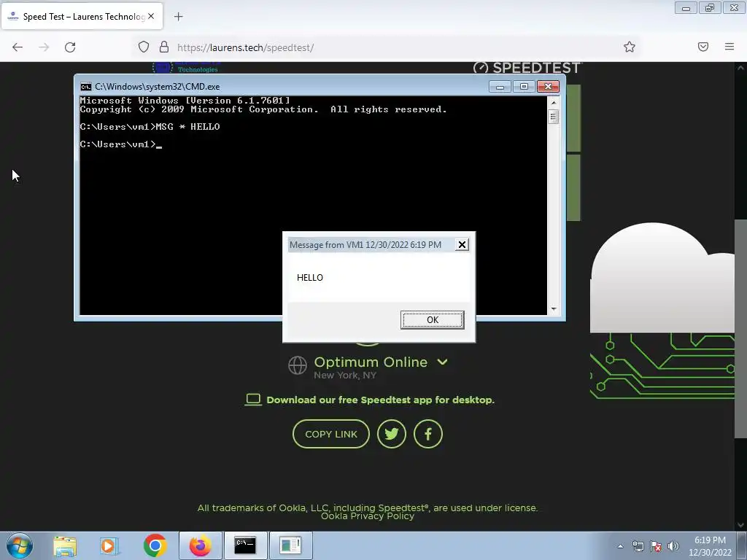
Task: Show site security lock information
Action: tap(164, 47)
